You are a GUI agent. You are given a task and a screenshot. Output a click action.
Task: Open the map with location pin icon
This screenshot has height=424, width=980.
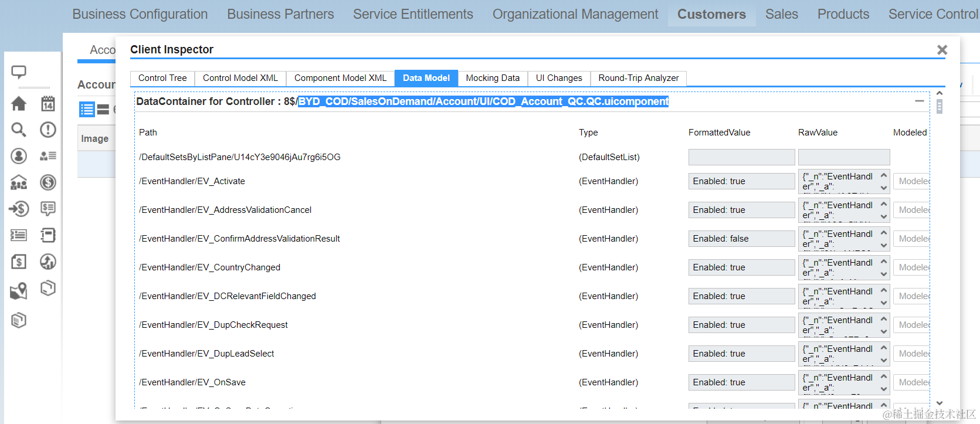[19, 291]
